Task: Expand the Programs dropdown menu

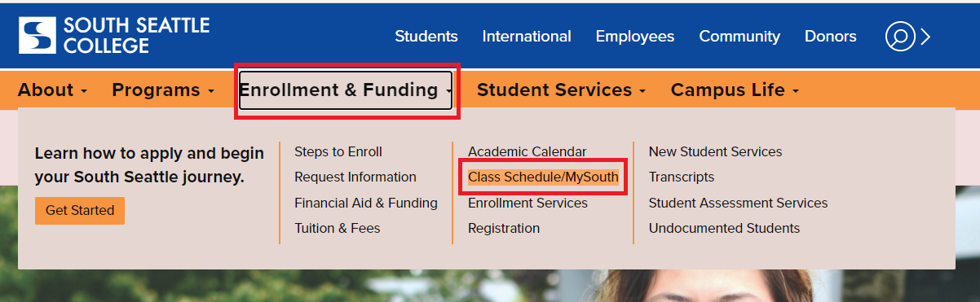Action: coord(163,90)
